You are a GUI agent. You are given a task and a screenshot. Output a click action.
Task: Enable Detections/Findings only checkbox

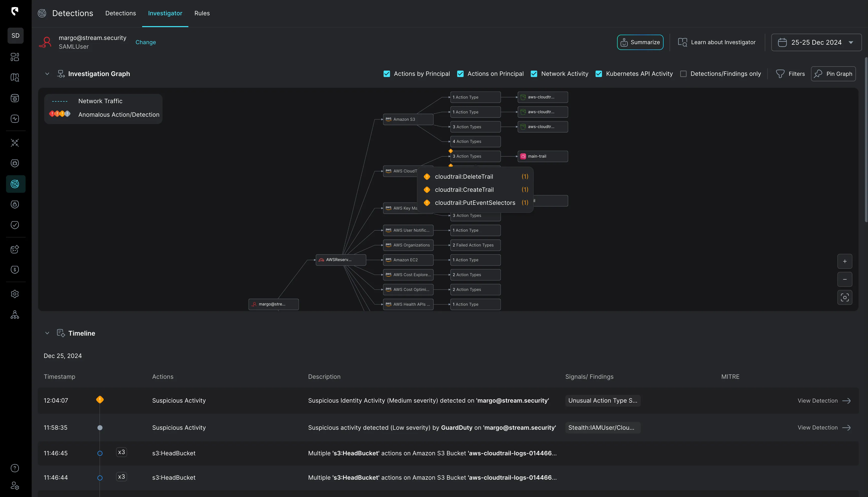[683, 74]
